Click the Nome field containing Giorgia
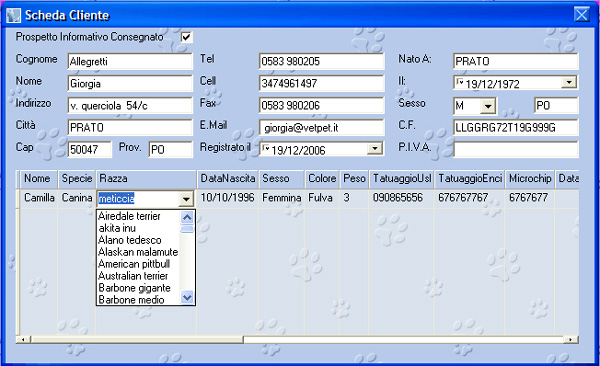600x366 pixels. point(130,83)
